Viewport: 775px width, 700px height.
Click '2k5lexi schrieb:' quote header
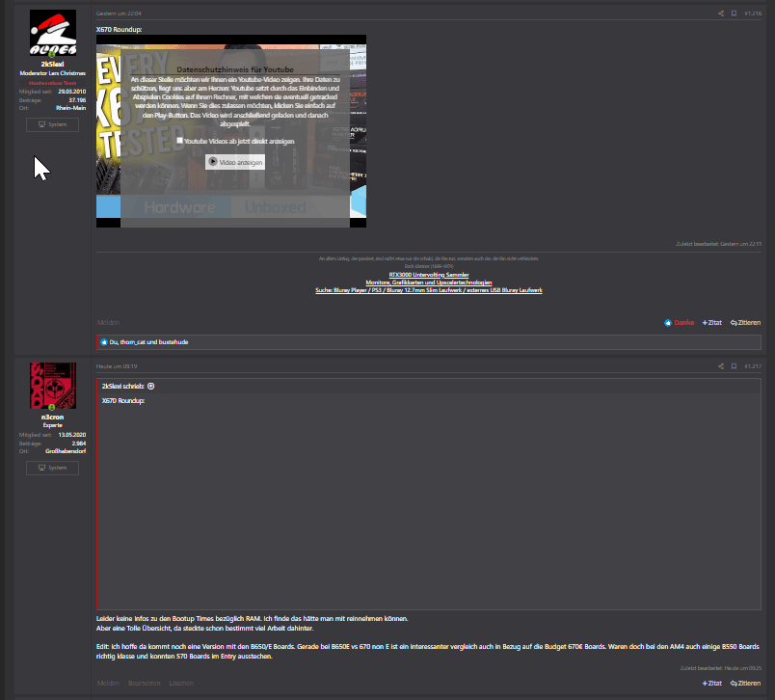[x=122, y=386]
